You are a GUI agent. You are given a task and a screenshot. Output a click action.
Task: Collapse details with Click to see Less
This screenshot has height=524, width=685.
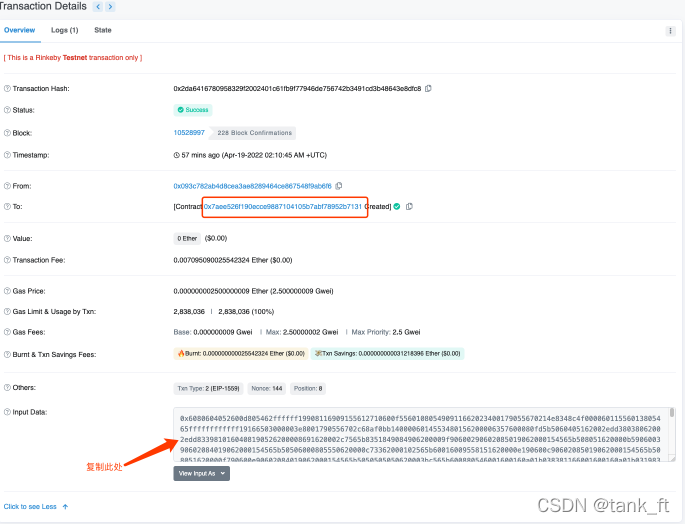click(36, 507)
